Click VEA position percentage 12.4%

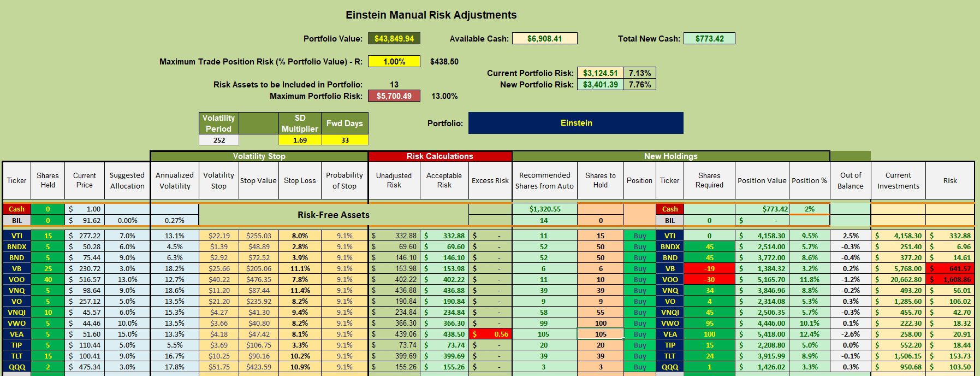tap(809, 334)
